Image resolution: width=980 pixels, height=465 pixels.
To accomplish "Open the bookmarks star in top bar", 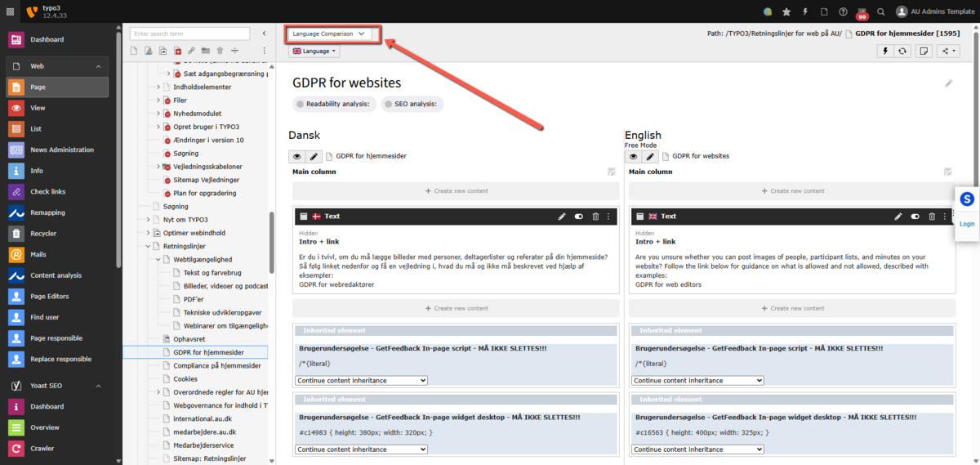I will pos(786,12).
